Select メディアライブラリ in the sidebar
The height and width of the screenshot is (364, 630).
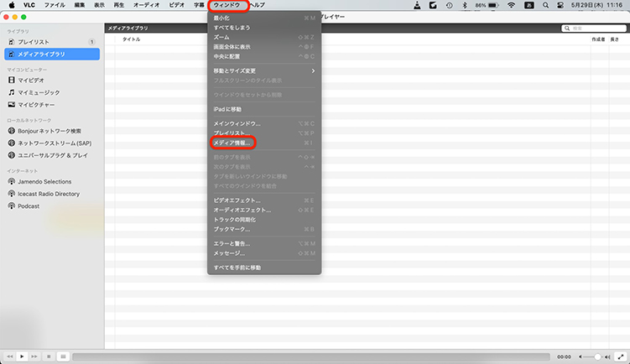click(x=52, y=55)
